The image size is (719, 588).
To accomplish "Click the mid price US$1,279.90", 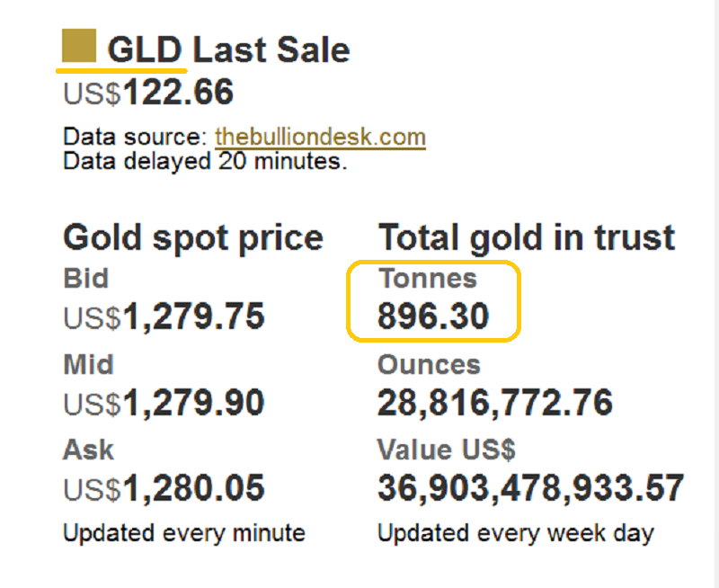I will [x=164, y=404].
